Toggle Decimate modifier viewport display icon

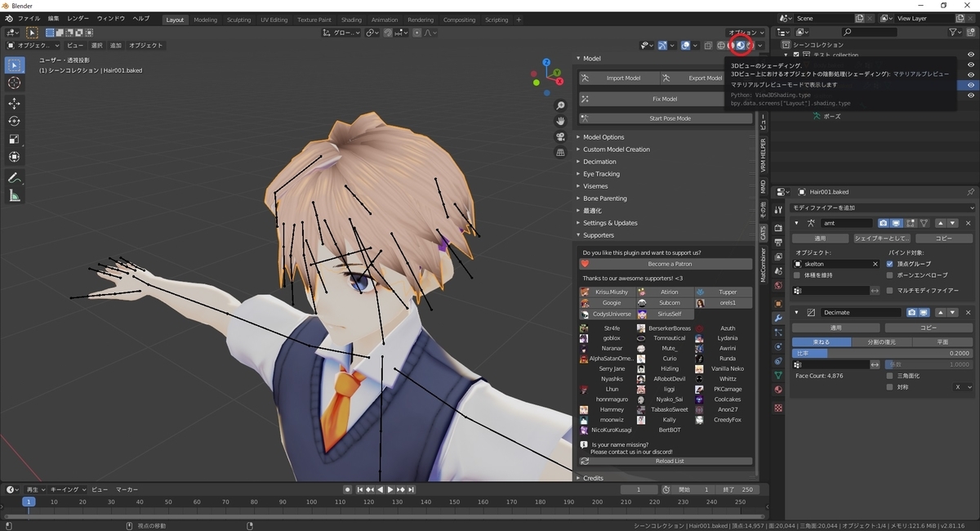click(923, 312)
